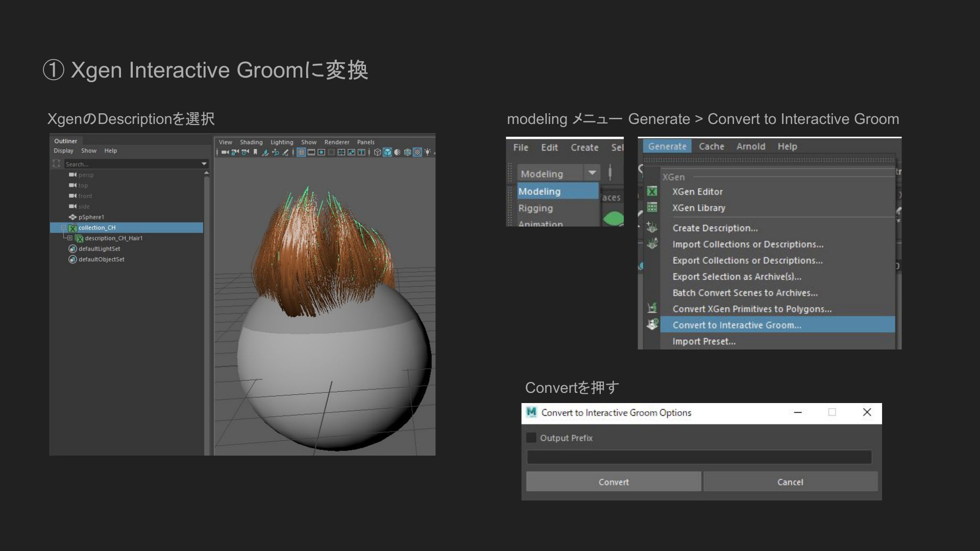Image resolution: width=980 pixels, height=551 pixels.
Task: Select the persp camera in Outliner
Action: coord(86,175)
